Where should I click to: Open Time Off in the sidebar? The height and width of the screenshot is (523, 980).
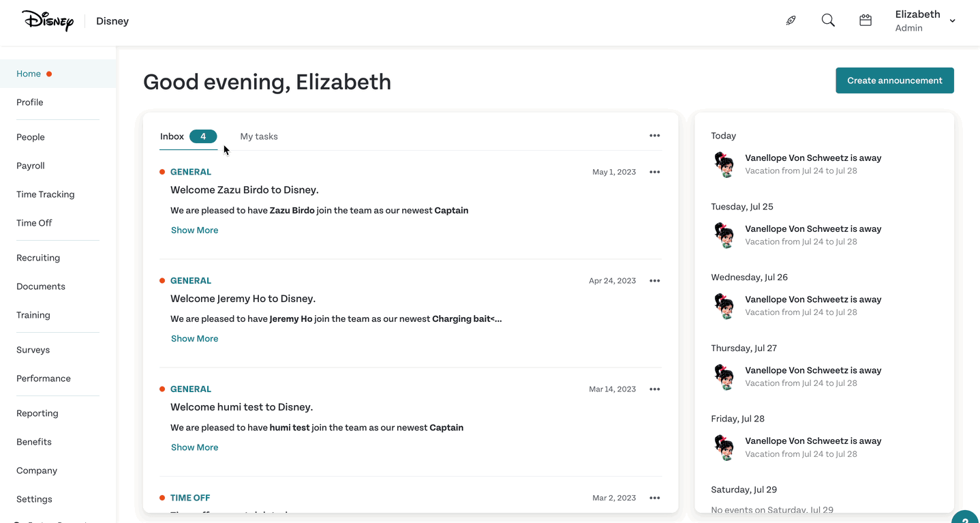point(34,223)
